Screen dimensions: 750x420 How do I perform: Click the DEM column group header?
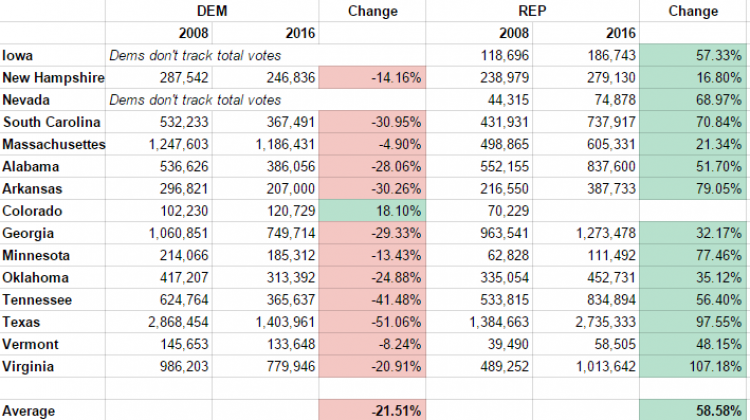211,11
